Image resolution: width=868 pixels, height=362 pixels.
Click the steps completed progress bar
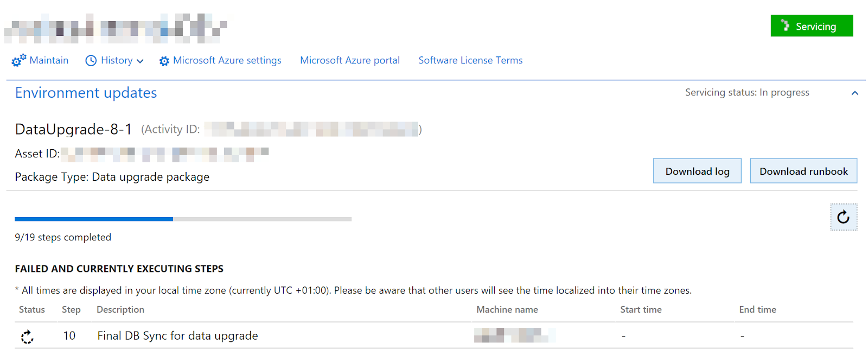[183, 219]
